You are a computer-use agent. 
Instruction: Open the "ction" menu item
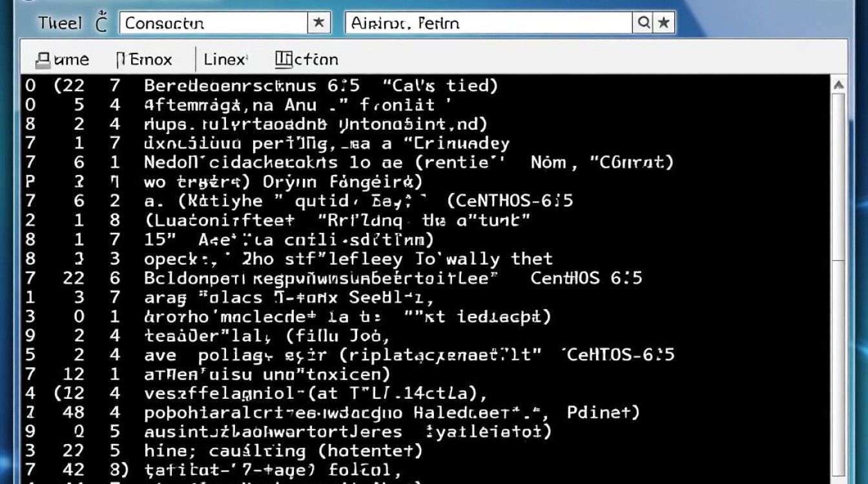[307, 60]
